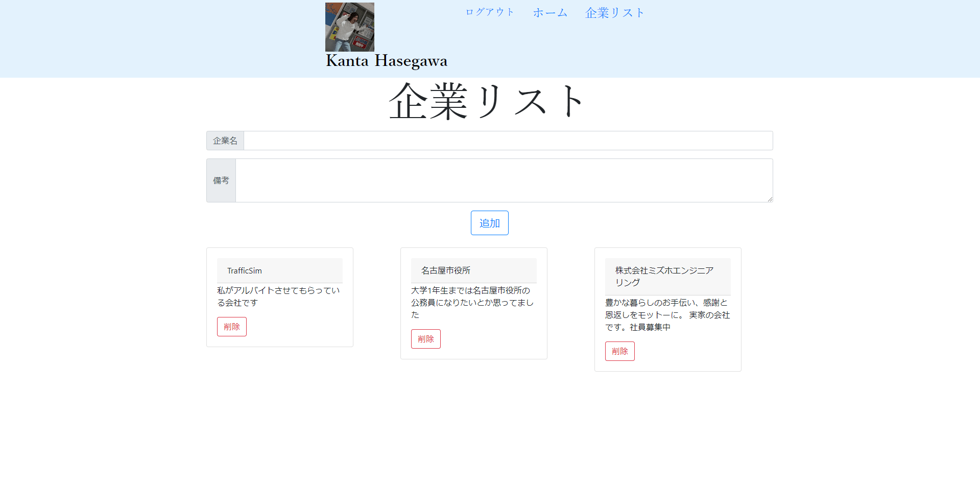Viewport: 980px width, 479px height.
Task: Click the 備考 field label
Action: (x=221, y=180)
